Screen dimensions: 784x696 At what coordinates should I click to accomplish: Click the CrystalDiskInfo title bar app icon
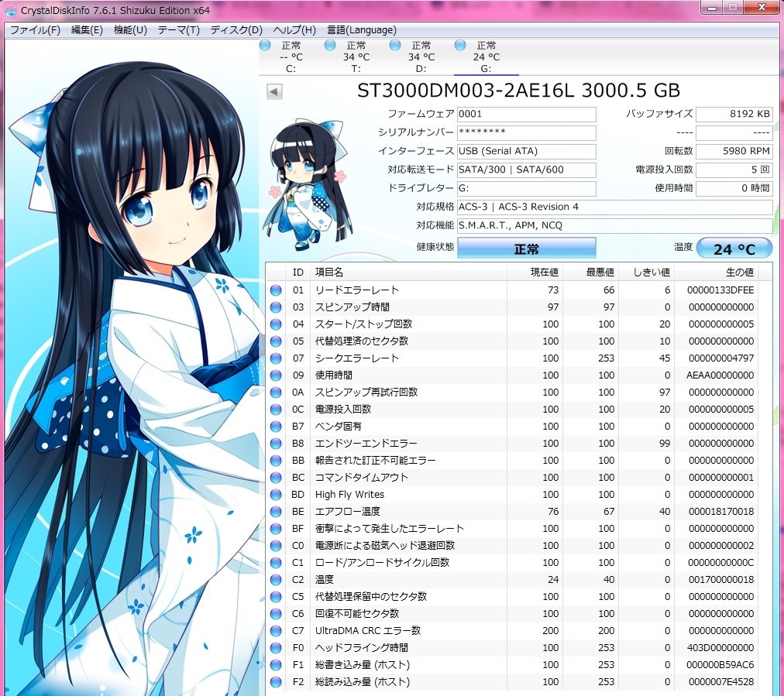pos(10,10)
